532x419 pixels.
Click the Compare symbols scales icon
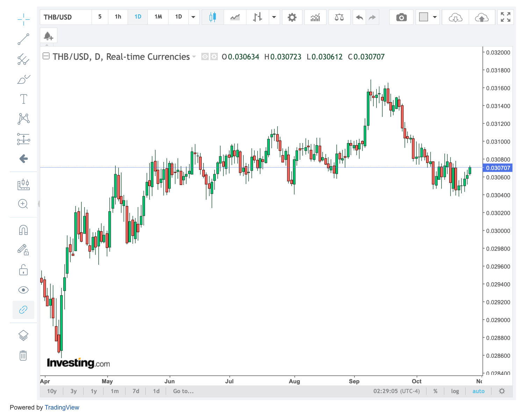point(339,17)
